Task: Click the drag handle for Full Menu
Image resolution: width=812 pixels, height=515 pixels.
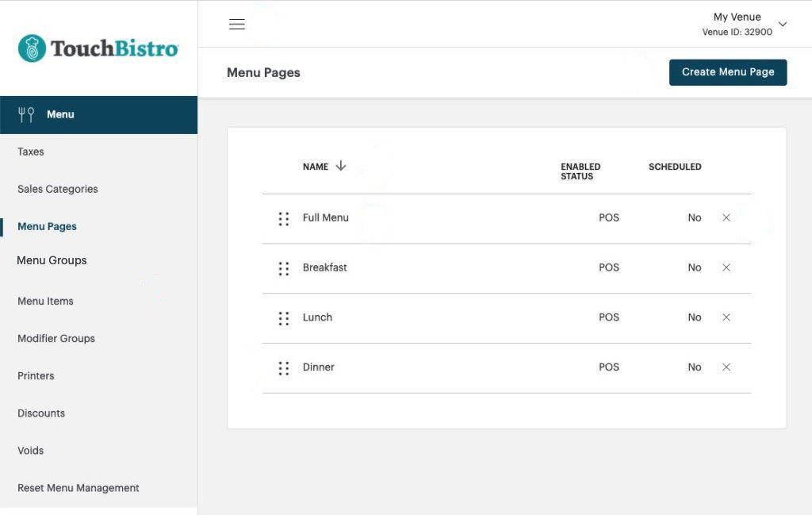Action: pos(283,219)
